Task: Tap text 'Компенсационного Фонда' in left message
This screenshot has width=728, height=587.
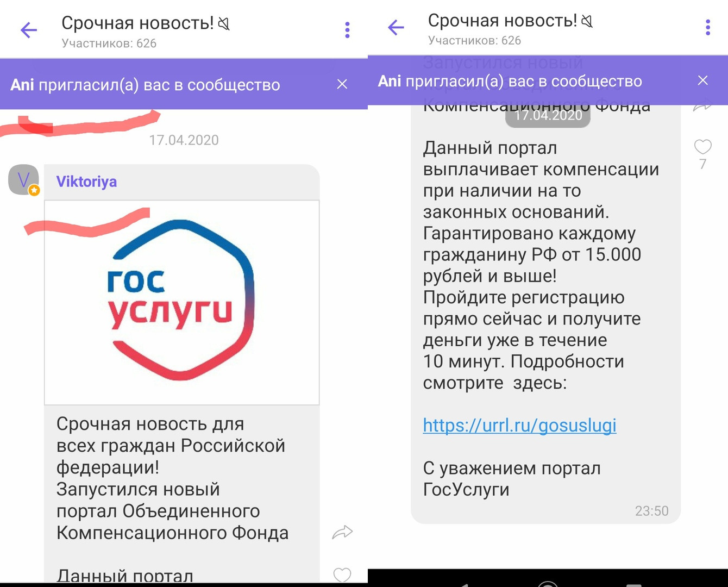Action: (172, 533)
